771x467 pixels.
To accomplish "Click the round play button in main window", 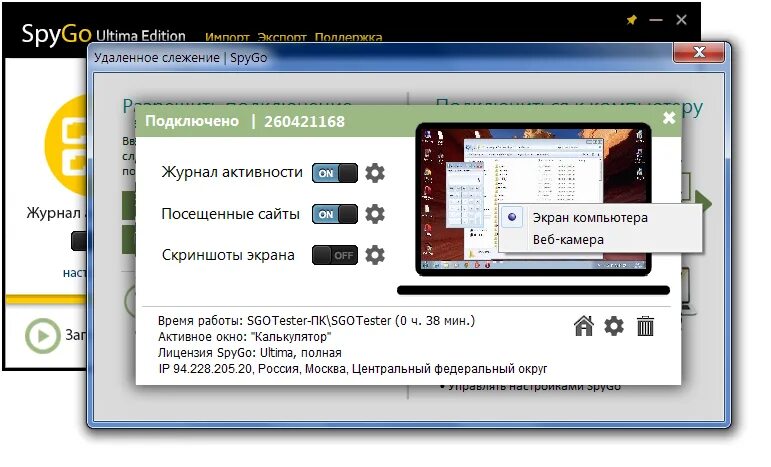I will (43, 336).
